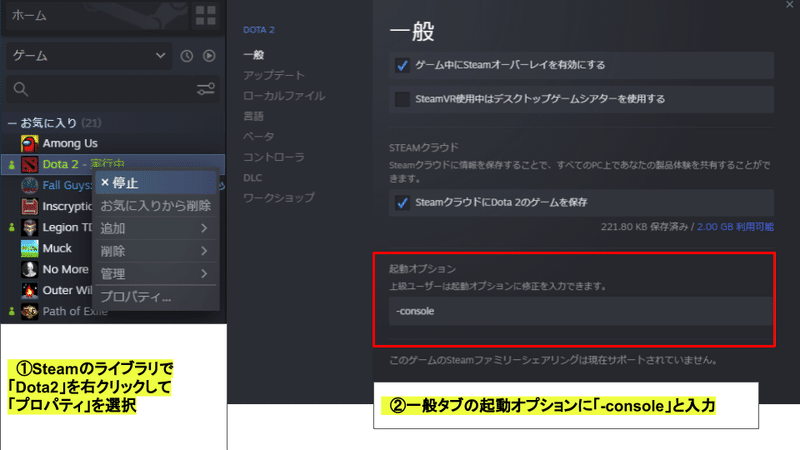Collapse the お気に入り category

pyautogui.click(x=12, y=123)
